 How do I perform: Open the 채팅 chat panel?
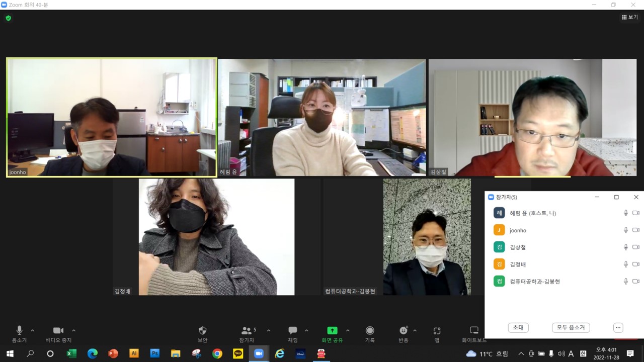click(x=293, y=334)
